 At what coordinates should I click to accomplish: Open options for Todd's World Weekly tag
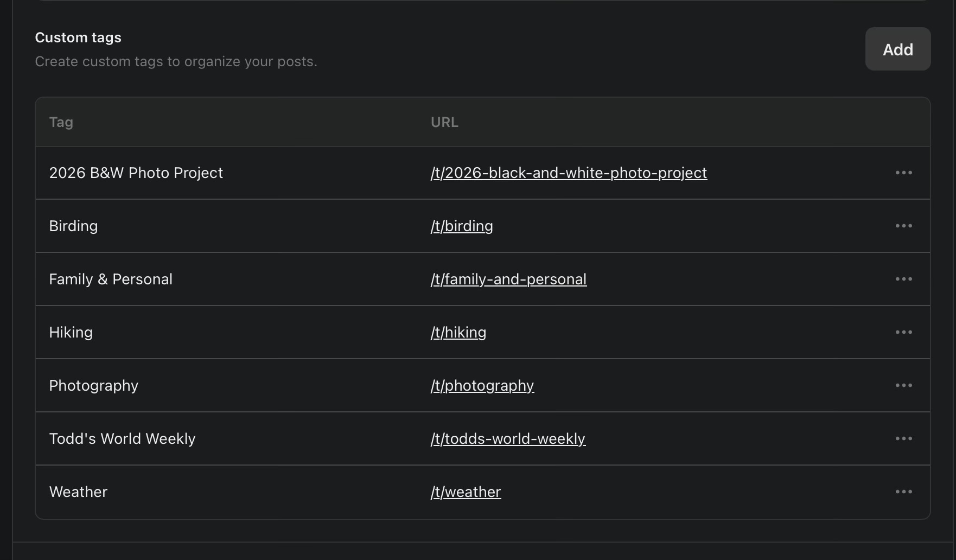903,438
